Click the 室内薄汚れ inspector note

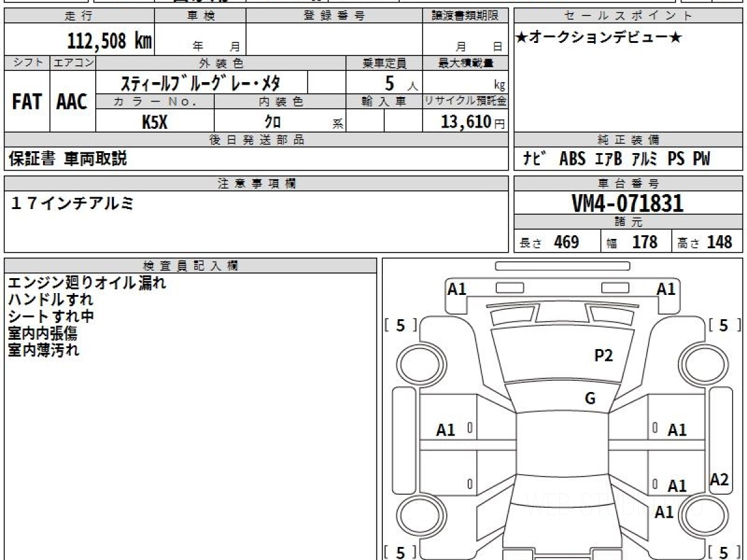[x=44, y=350]
